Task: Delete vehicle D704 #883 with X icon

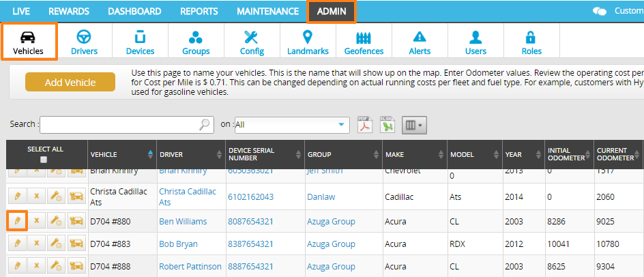Action: click(37, 244)
